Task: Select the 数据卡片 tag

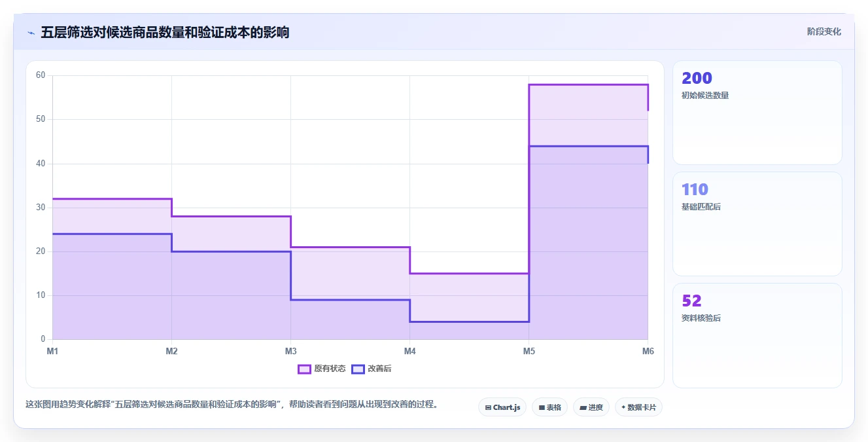Action: pos(638,407)
